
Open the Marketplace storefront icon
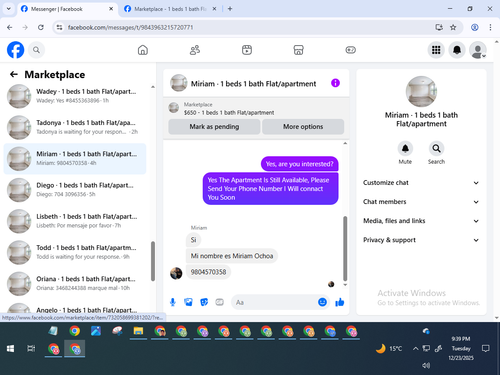point(298,50)
